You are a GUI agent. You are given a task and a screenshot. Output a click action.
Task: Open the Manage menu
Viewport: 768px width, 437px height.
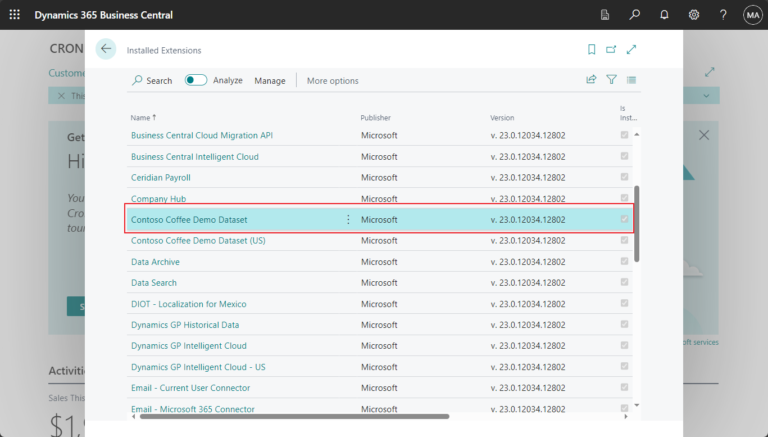[x=269, y=81]
